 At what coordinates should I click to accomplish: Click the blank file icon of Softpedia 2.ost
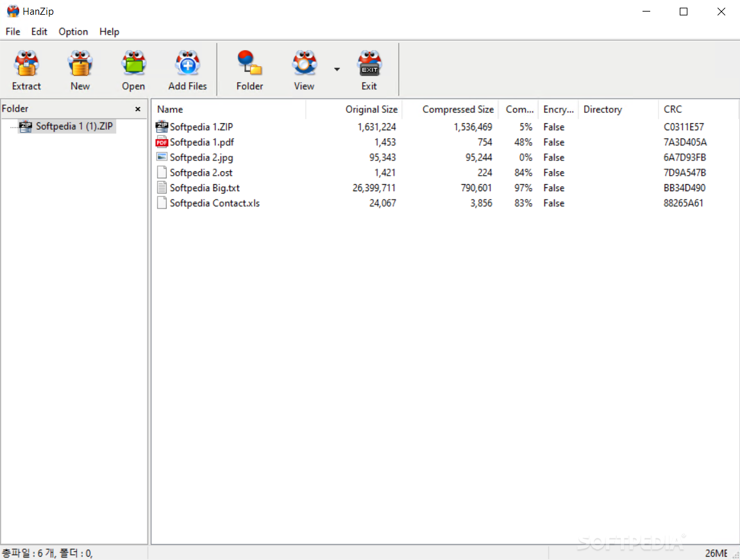(x=162, y=173)
